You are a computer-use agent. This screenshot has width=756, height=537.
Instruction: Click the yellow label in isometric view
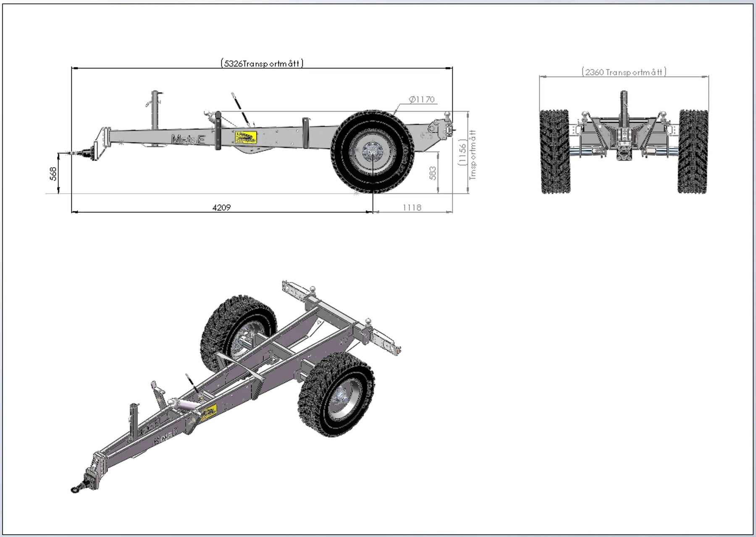click(209, 412)
